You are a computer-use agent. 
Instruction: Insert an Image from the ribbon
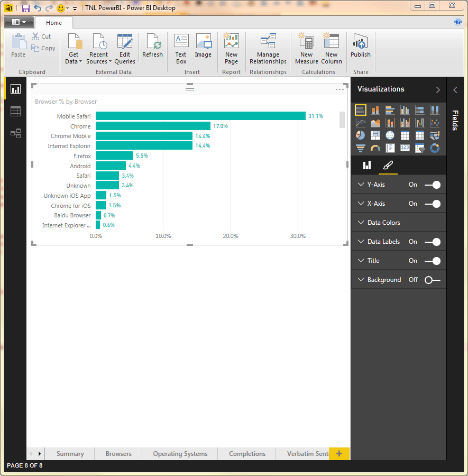[x=203, y=45]
